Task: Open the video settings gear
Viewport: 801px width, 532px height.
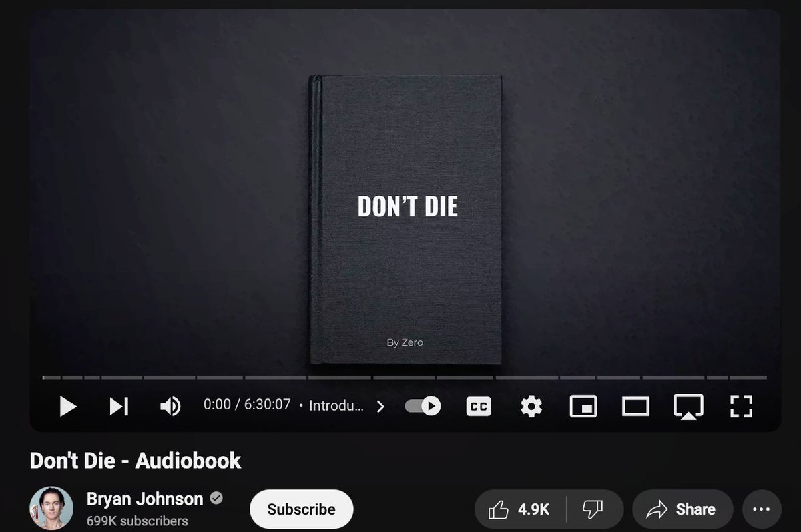Action: (531, 406)
